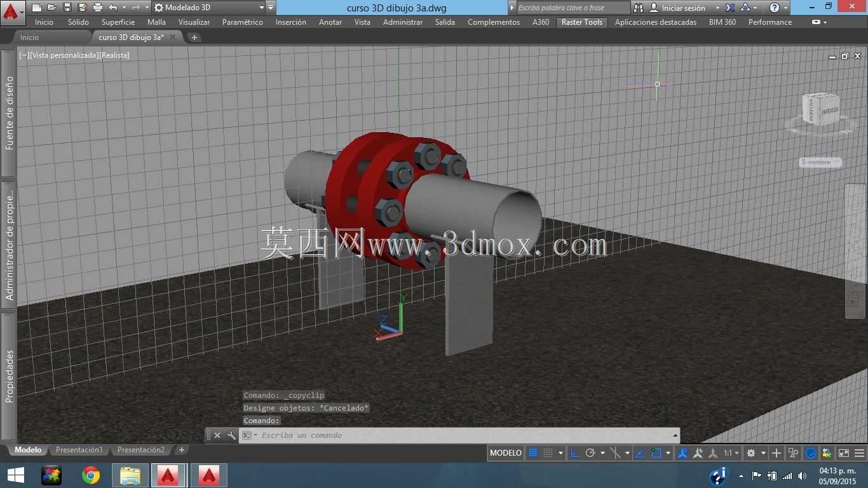
Task: Click the keyword search box in title bar
Action: (x=572, y=8)
